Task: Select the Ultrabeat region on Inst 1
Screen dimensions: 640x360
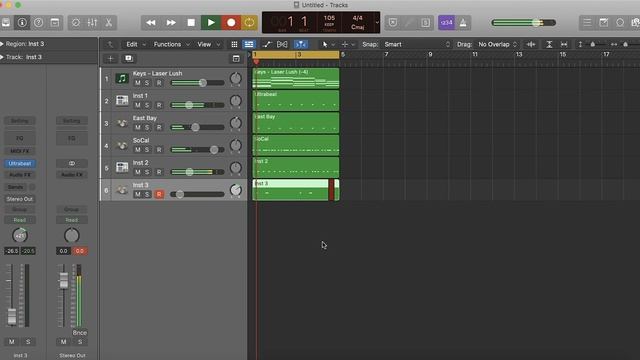Action: pyautogui.click(x=296, y=100)
